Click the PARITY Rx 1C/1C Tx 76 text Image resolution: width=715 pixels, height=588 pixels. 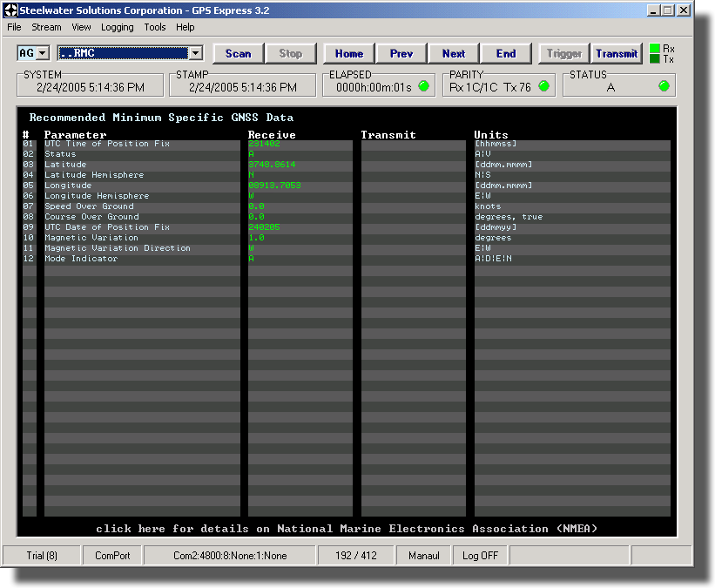click(490, 87)
